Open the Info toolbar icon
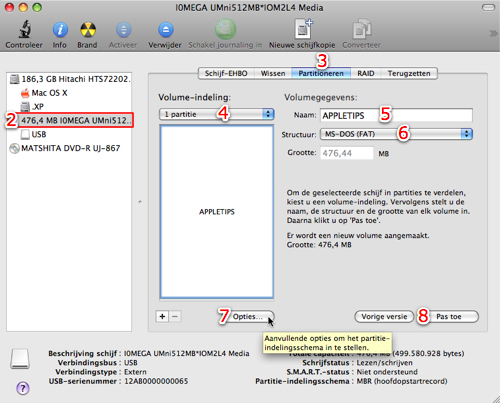This screenshot has width=500, height=403. click(x=60, y=30)
